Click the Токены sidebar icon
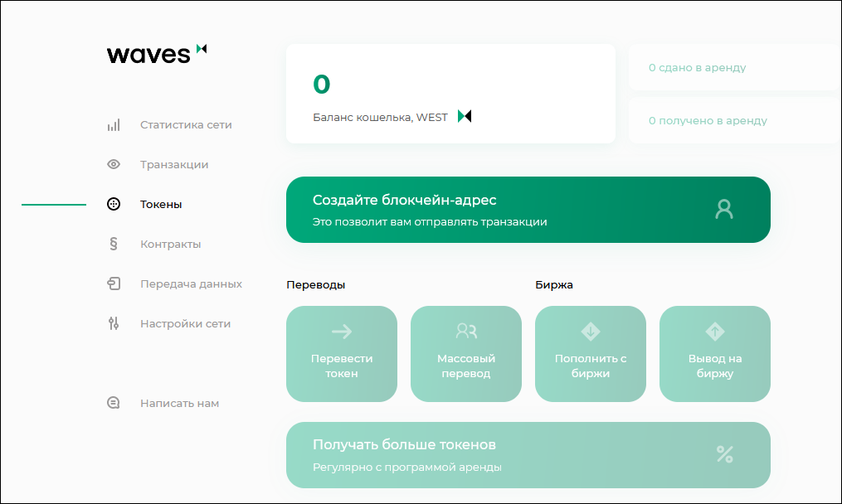Viewport: 842px width, 504px height. 114,204
